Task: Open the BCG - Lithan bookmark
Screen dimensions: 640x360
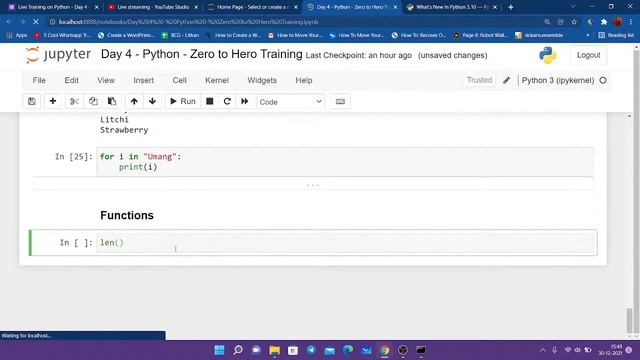Action: point(180,36)
